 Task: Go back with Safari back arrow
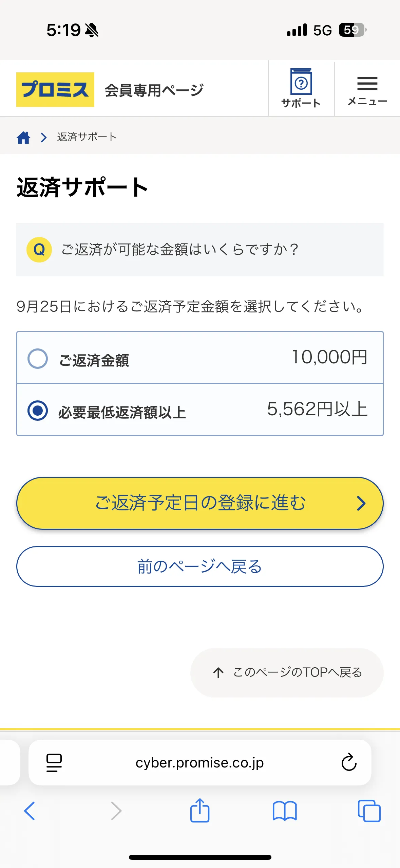pyautogui.click(x=30, y=811)
